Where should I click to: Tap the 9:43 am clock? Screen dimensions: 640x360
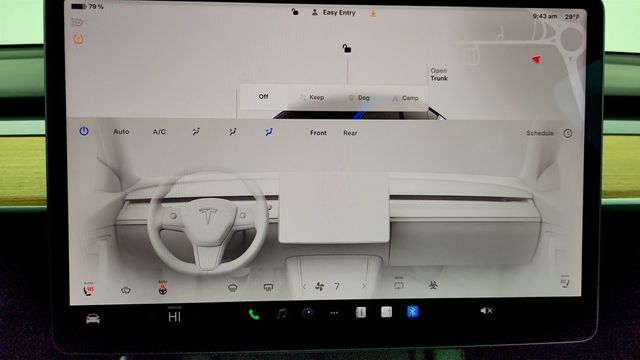click(544, 16)
